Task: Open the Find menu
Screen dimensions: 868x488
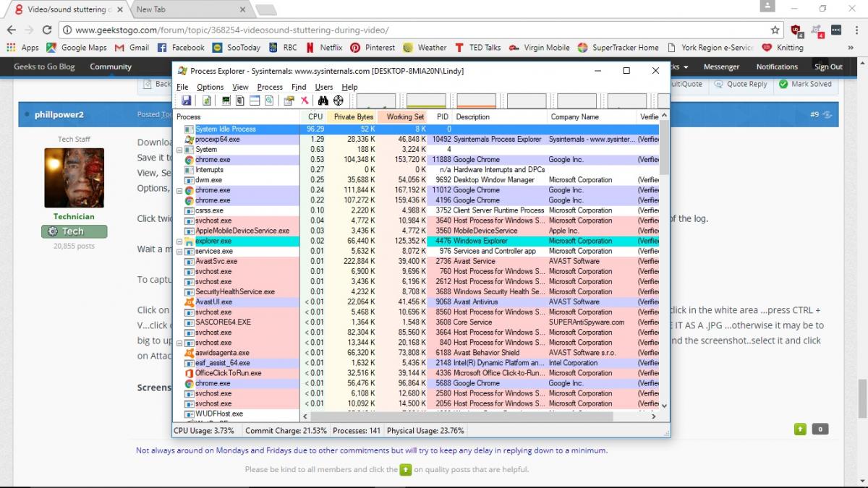Action: pyautogui.click(x=299, y=87)
